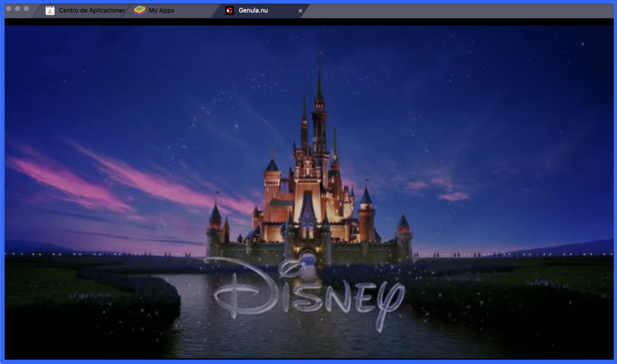
Task: Close the Genula.nu tab
Action: tap(300, 11)
